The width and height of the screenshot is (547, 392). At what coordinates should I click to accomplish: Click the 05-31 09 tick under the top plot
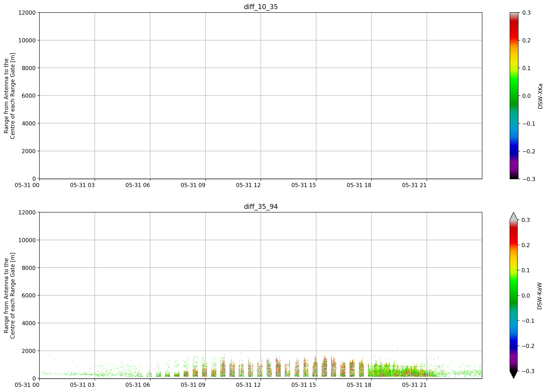(x=193, y=185)
